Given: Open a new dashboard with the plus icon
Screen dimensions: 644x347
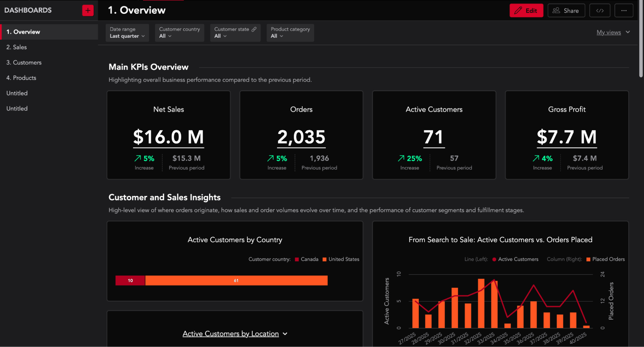Looking at the screenshot, I should pyautogui.click(x=87, y=10).
